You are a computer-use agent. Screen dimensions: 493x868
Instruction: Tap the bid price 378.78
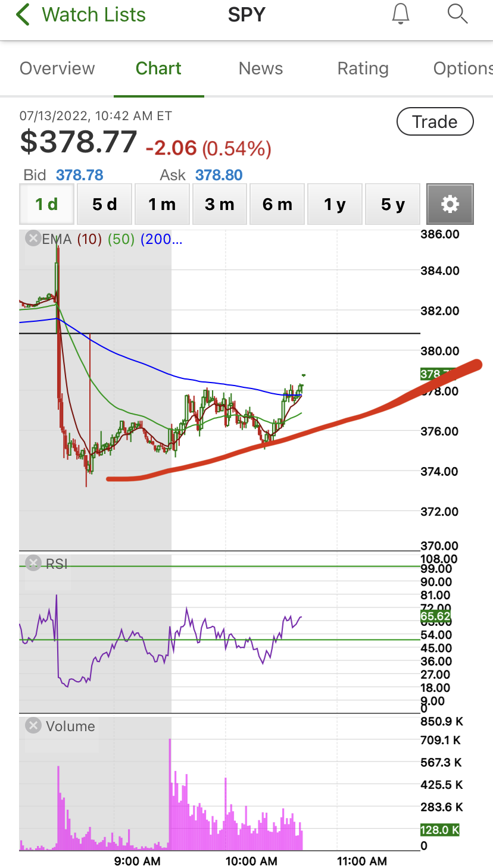coord(79,175)
